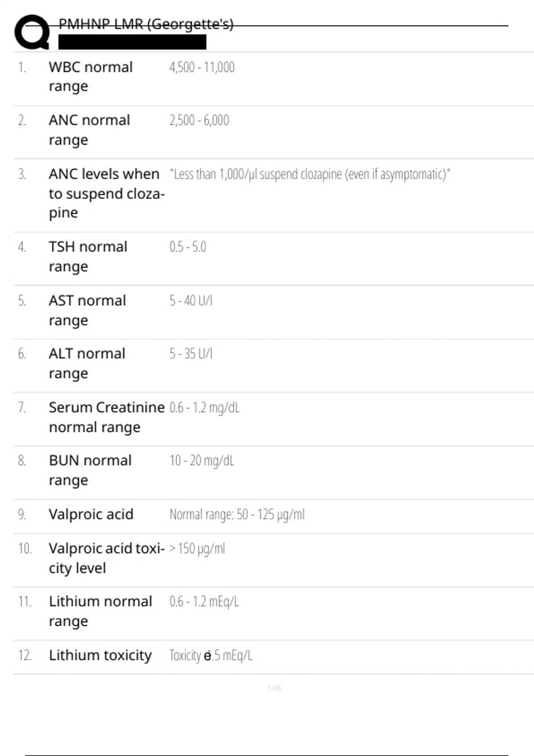Click the "AST normal range" term

pyautogui.click(x=88, y=310)
